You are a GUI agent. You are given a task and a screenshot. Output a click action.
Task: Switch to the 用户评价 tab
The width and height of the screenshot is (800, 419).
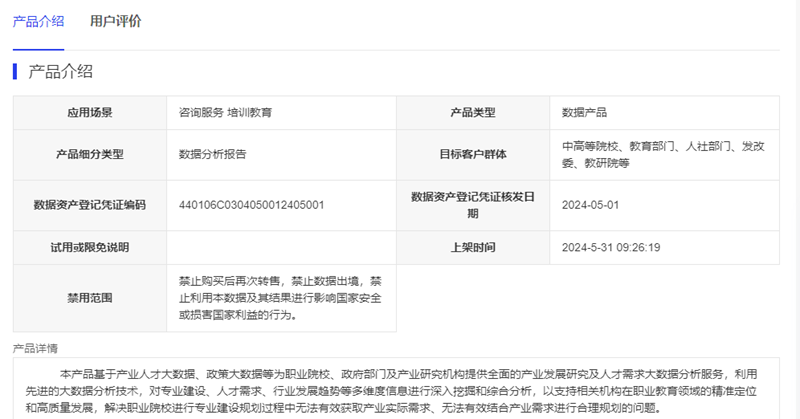(x=115, y=21)
